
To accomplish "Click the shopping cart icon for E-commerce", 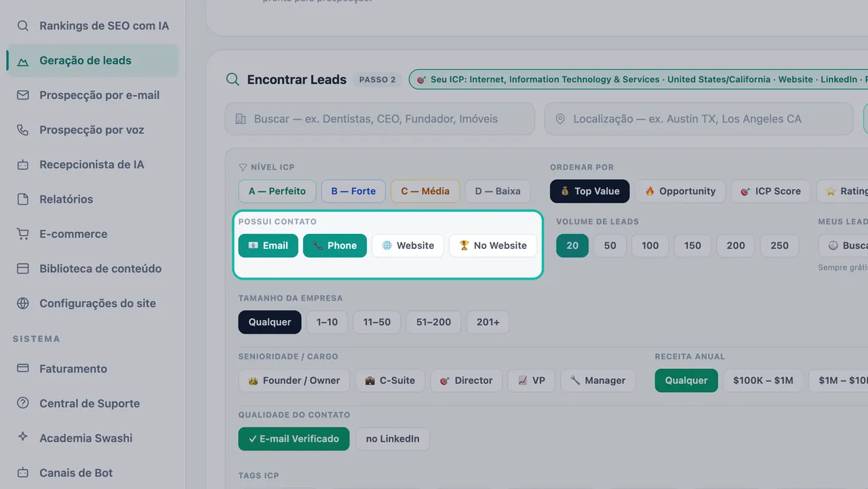I will tap(23, 234).
